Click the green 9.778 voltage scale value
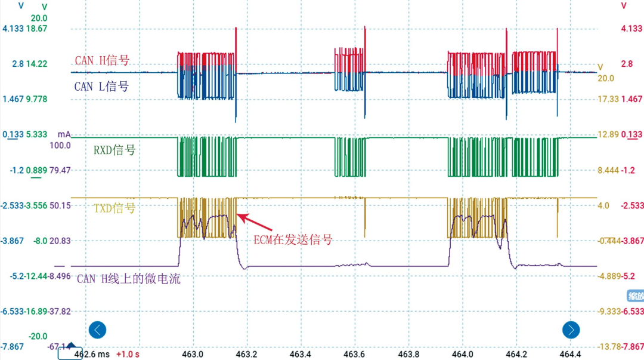 37,99
